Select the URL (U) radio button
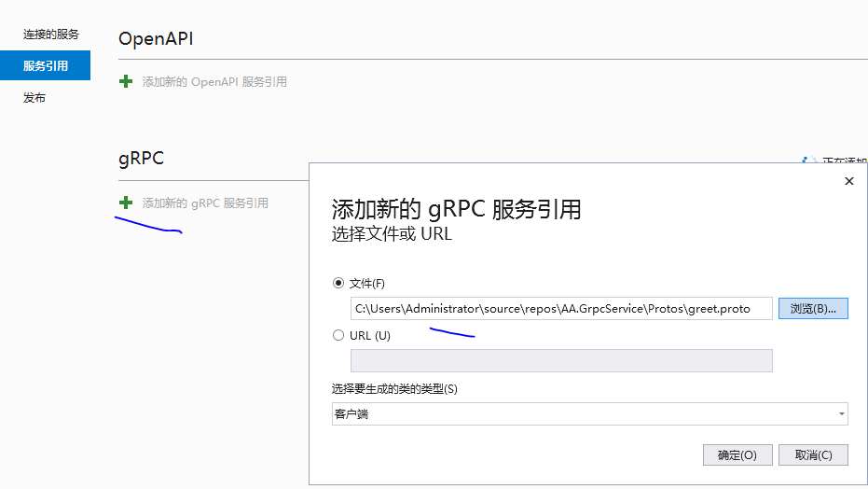Viewport: 868px width, 489px height. pyautogui.click(x=338, y=335)
